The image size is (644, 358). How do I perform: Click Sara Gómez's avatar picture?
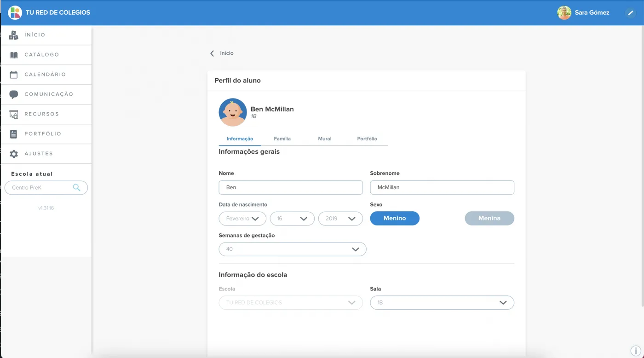(564, 13)
